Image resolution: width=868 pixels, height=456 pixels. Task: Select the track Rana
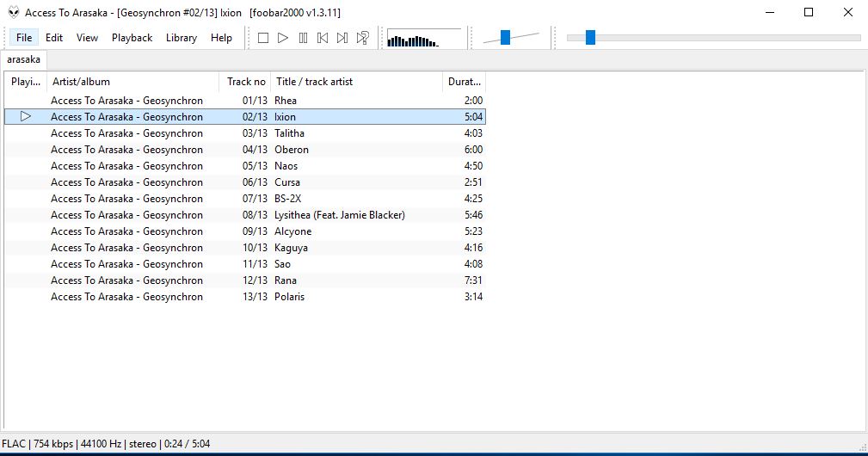tap(244, 280)
